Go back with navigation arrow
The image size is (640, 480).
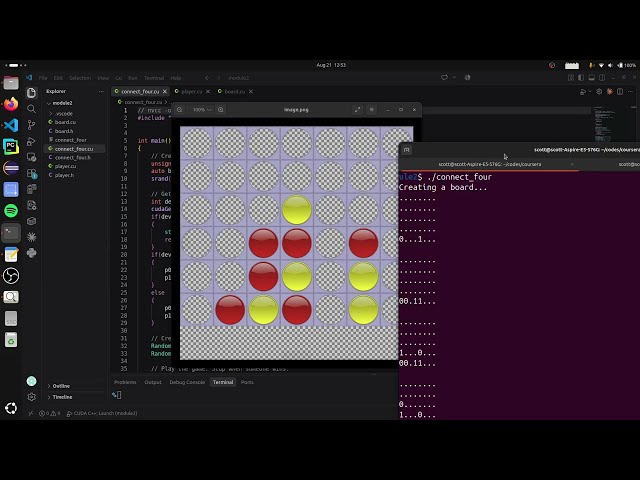click(207, 78)
